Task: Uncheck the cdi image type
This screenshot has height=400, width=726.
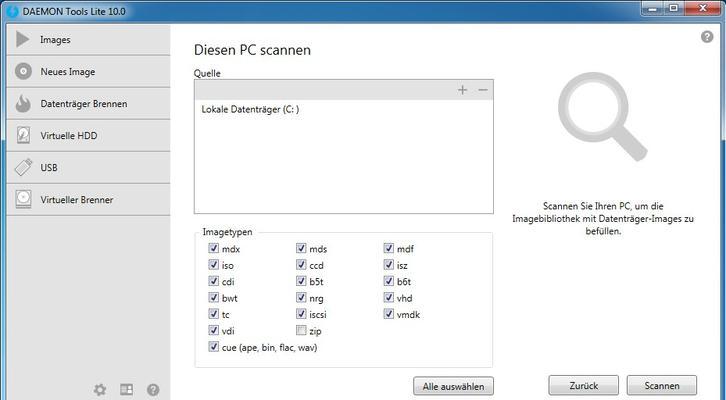Action: tap(213, 281)
